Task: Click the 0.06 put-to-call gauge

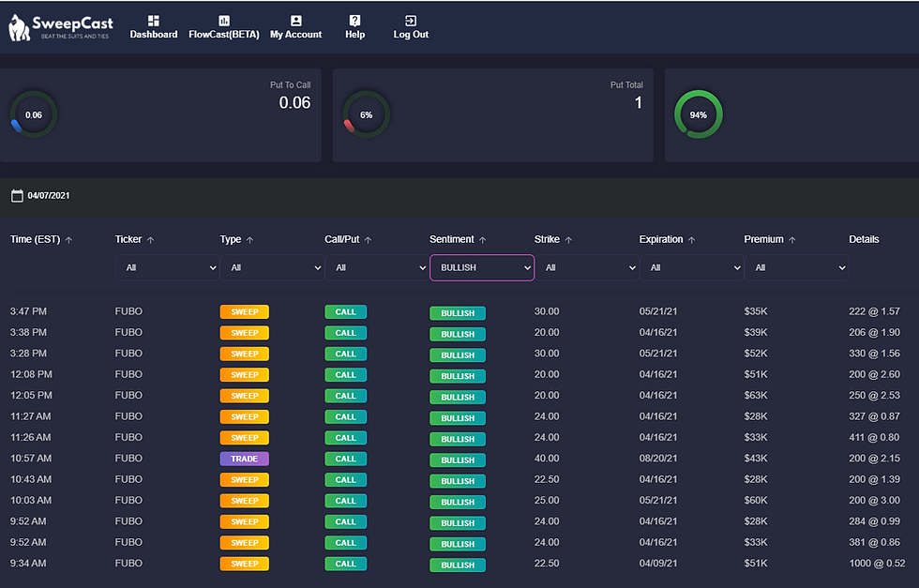Action: tap(34, 114)
